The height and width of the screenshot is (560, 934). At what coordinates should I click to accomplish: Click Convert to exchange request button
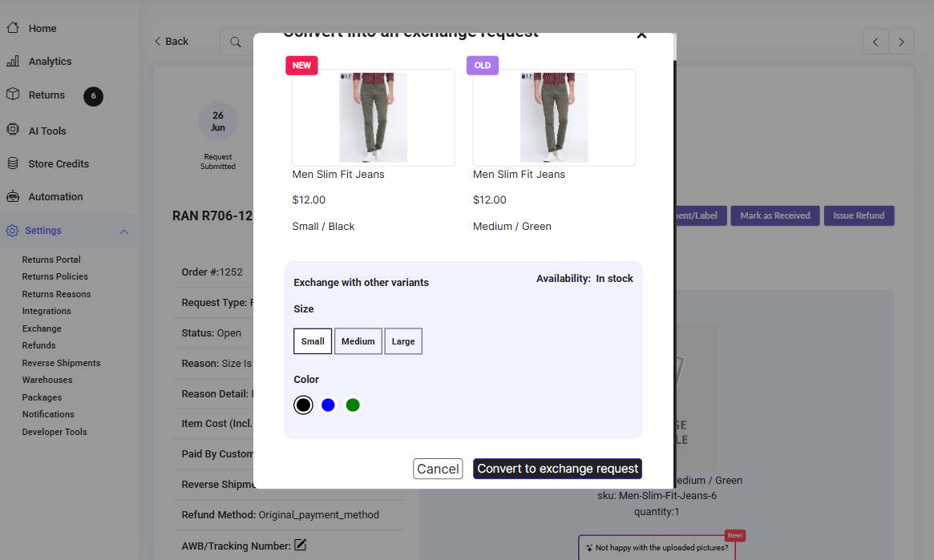pyautogui.click(x=557, y=469)
